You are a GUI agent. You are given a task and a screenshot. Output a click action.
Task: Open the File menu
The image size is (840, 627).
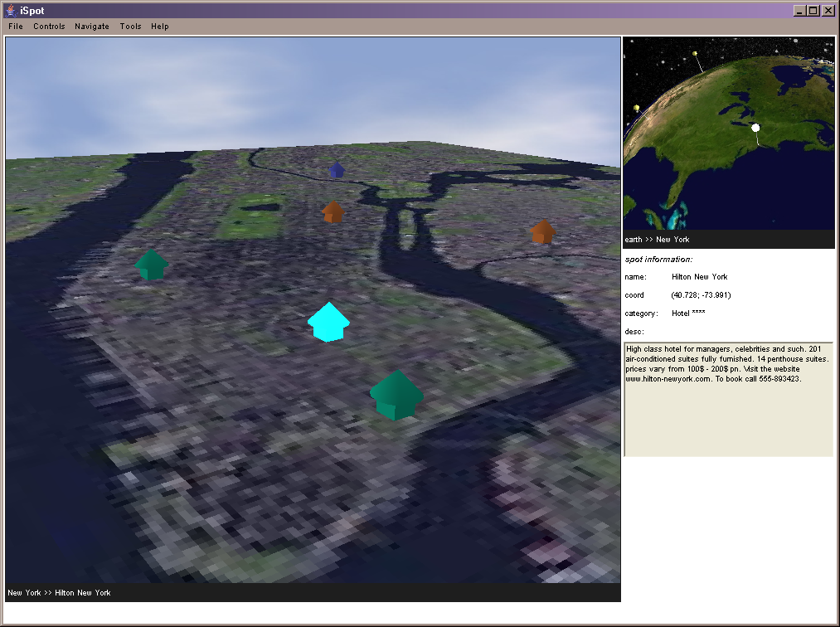[16, 27]
